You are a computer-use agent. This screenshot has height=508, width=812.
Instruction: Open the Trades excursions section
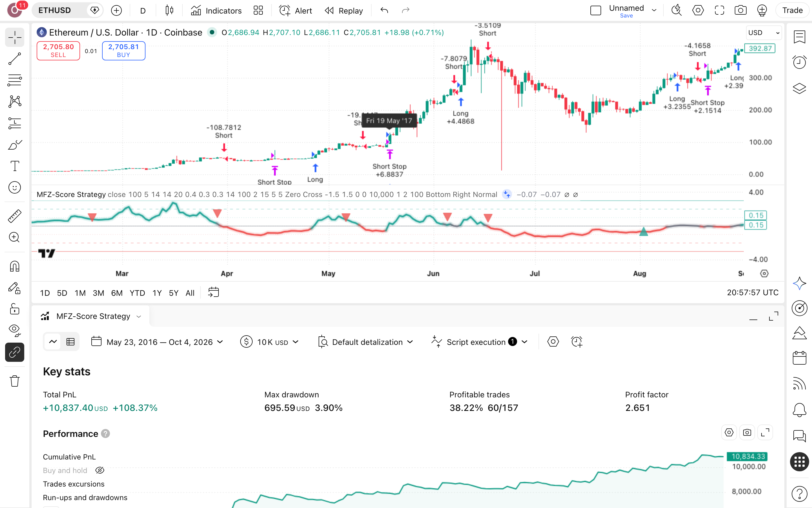[x=74, y=484]
